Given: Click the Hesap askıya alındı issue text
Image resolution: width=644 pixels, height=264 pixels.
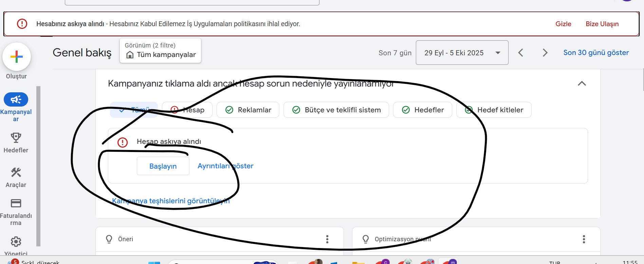Looking at the screenshot, I should (x=169, y=142).
